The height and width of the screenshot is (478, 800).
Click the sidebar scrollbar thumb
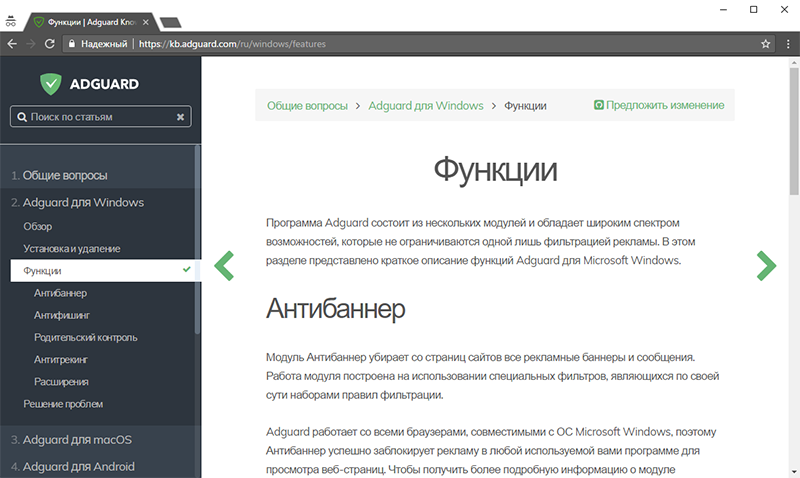[x=197, y=240]
